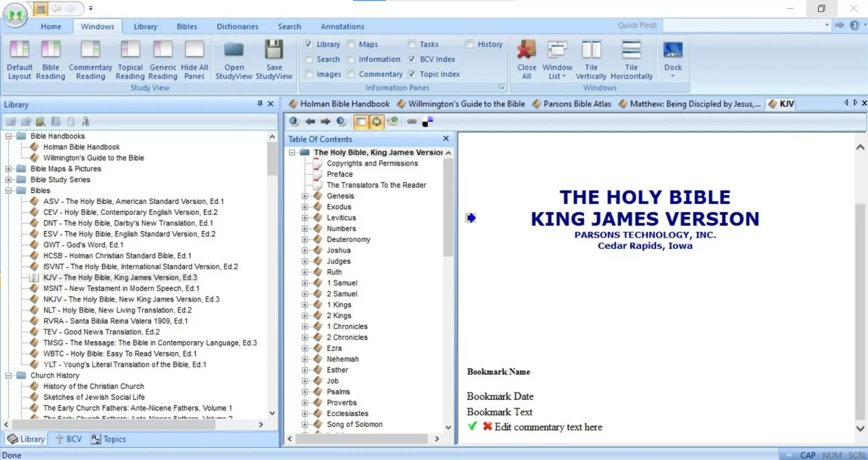Click the black and blue squares toolbar icon
The image size is (868, 460).
pos(427,122)
